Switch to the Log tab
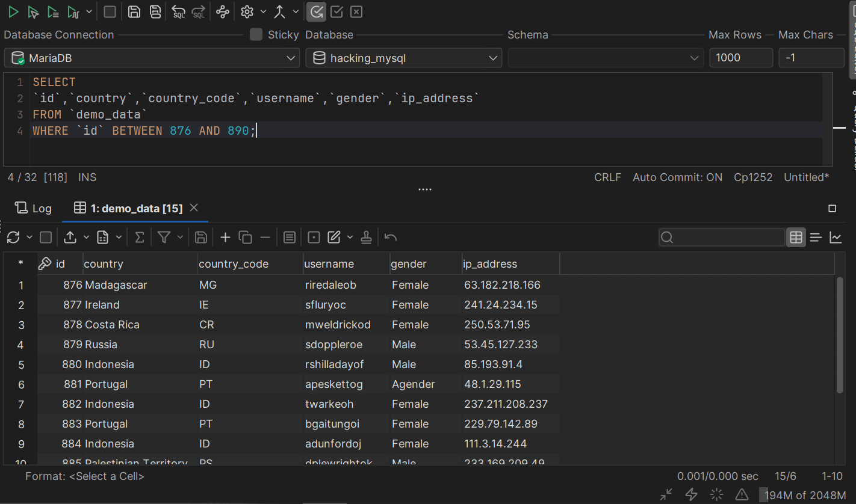This screenshot has height=504, width=856. (34, 208)
